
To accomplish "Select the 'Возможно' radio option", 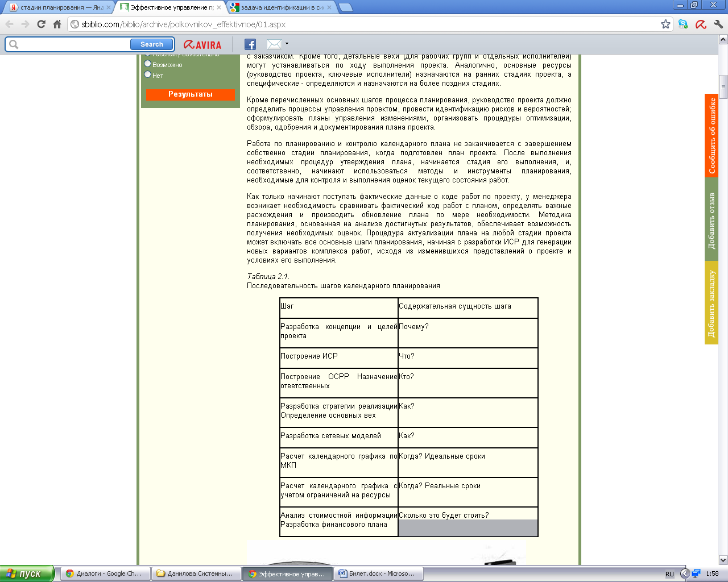I will click(148, 64).
